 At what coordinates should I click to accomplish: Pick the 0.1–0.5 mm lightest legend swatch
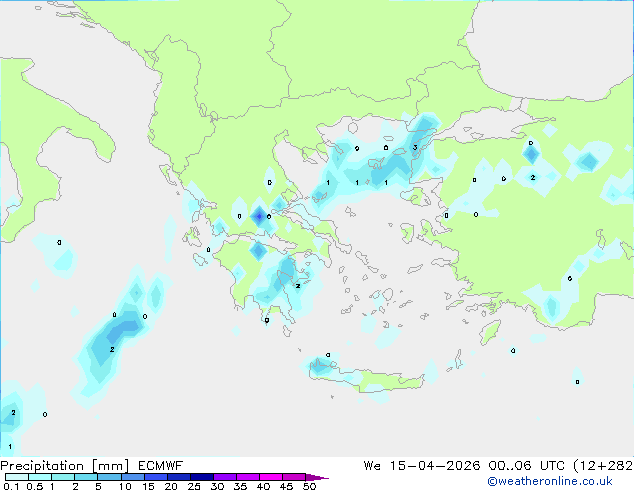(17, 477)
